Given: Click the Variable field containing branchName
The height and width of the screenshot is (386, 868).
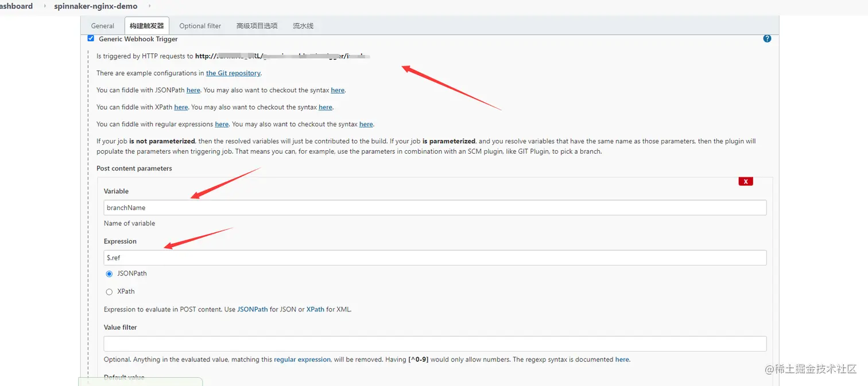Looking at the screenshot, I should (x=435, y=208).
